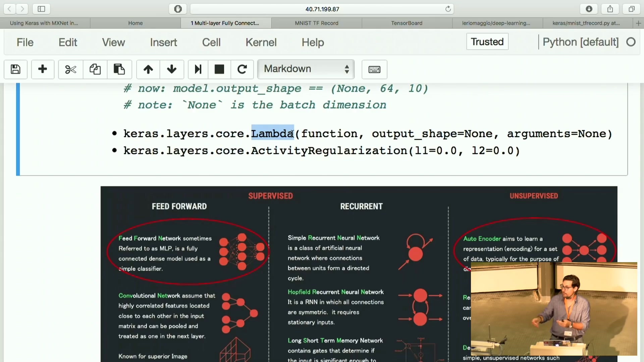Open the File menu
This screenshot has height=362, width=644.
25,42
